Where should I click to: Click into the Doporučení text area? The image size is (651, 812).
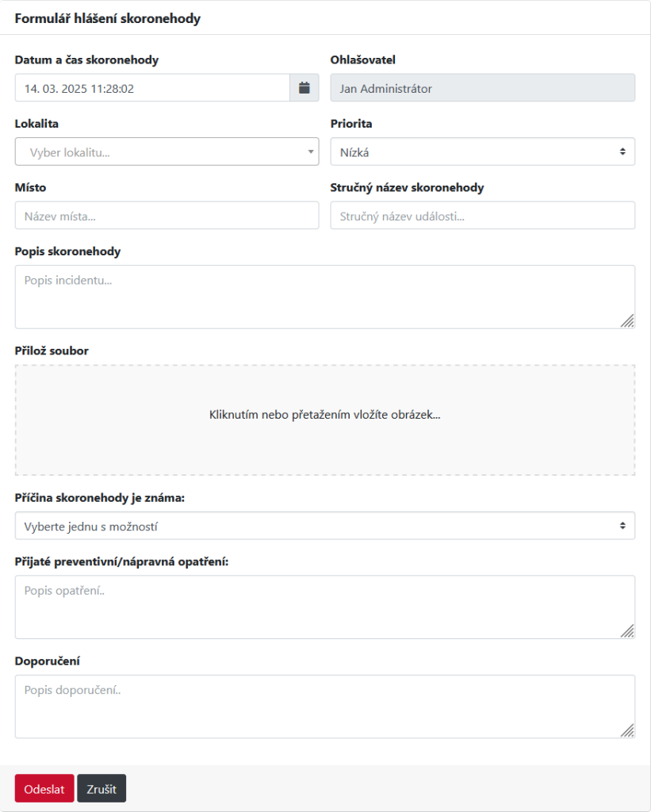click(317, 706)
